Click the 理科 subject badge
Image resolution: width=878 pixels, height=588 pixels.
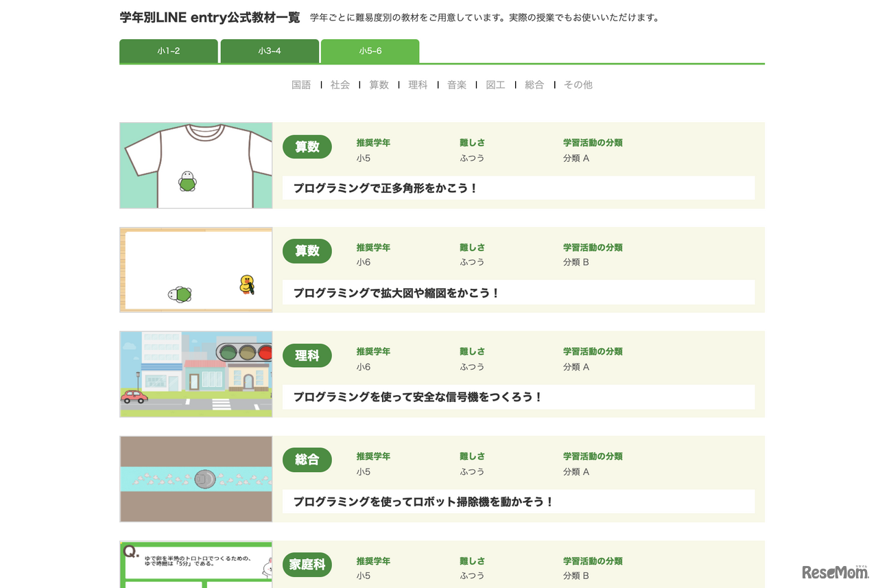[307, 355]
